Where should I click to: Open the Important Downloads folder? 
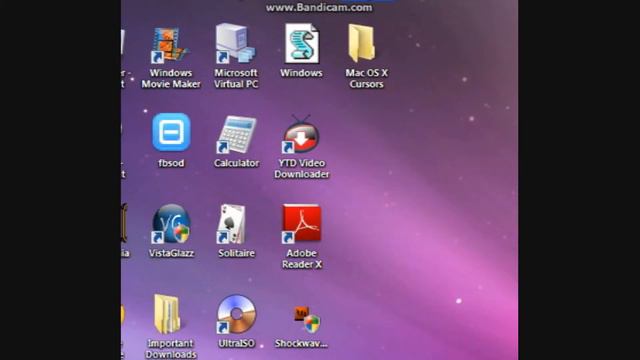click(x=167, y=314)
